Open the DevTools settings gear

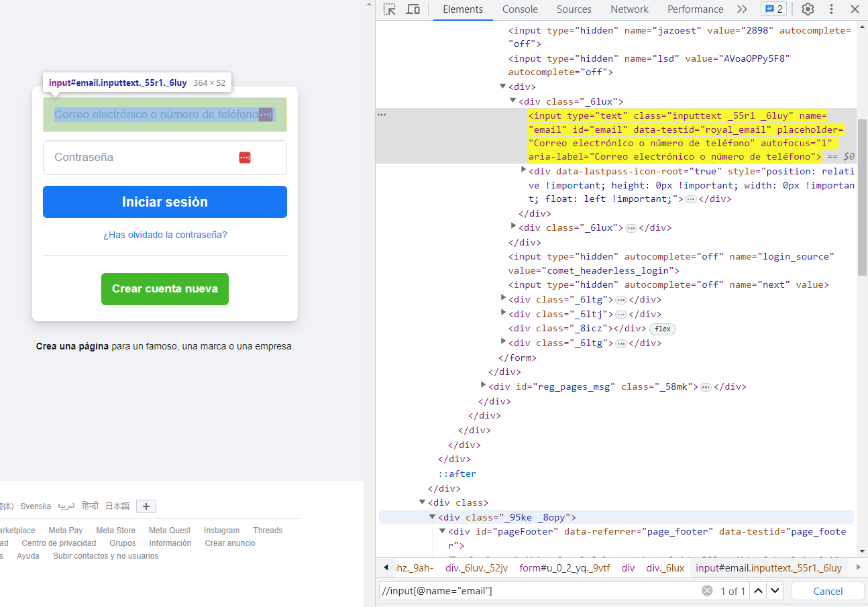pos(808,9)
